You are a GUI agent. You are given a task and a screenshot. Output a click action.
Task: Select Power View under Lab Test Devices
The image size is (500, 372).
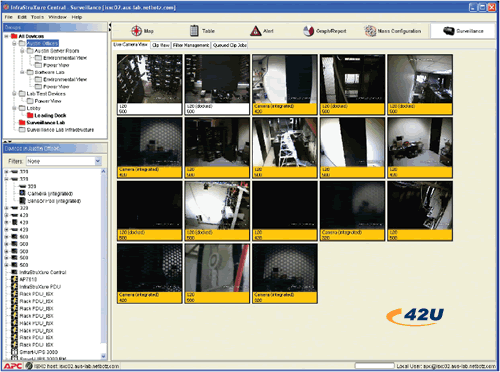point(48,101)
